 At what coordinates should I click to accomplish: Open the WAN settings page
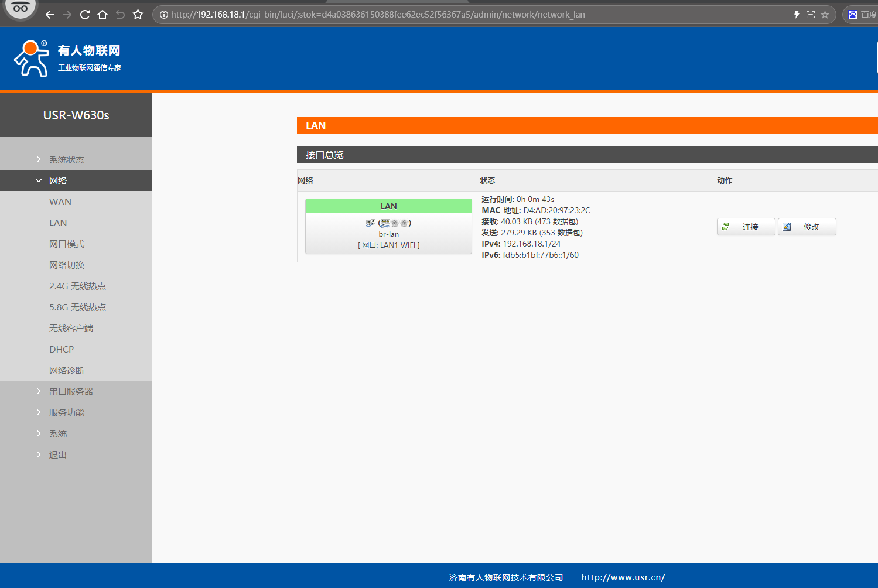(x=60, y=201)
